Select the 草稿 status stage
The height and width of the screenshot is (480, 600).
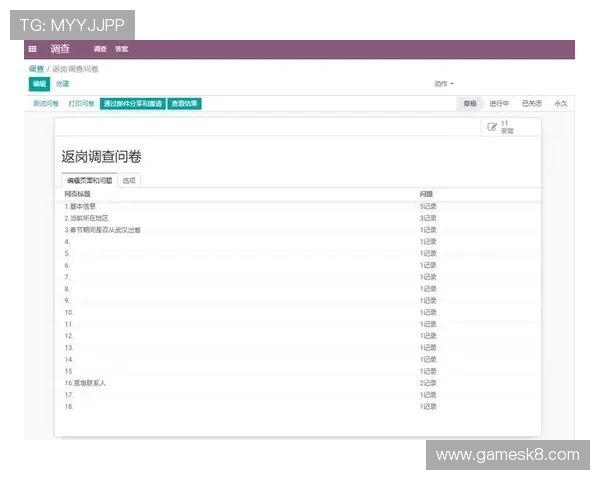pos(470,103)
